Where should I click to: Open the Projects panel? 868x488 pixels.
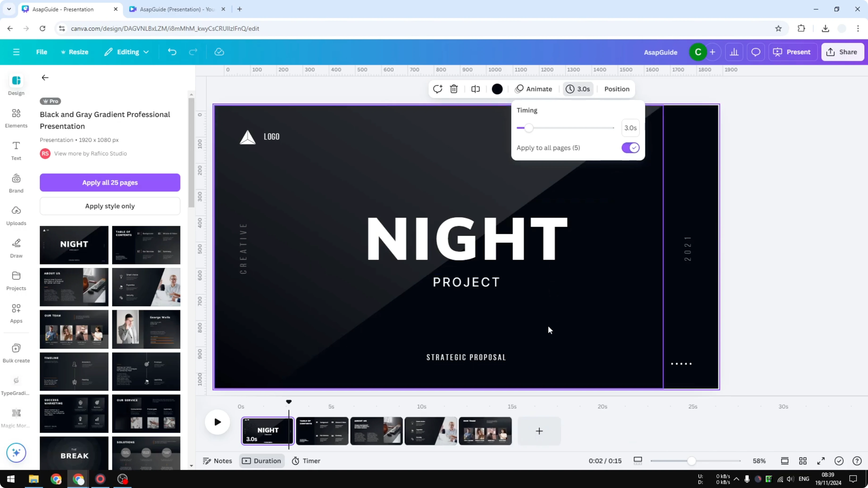tap(16, 281)
